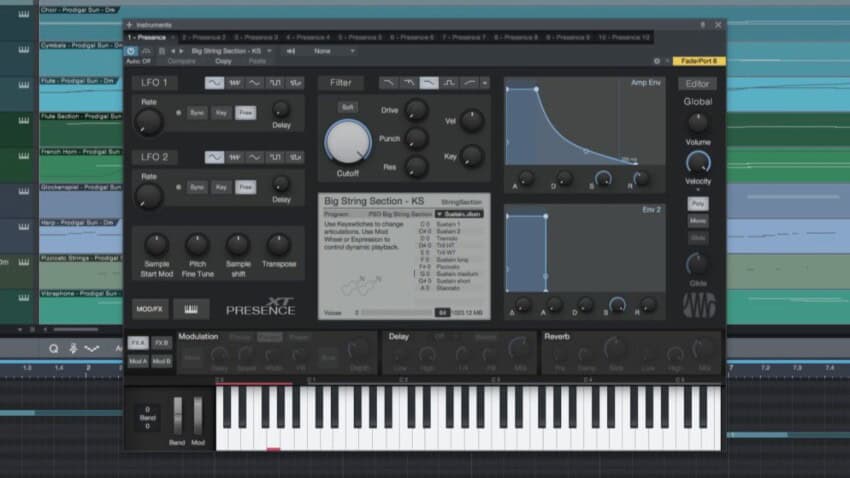This screenshot has width=850, height=478.
Task: Select the sine waveform for LFO 2
Action: (214, 157)
